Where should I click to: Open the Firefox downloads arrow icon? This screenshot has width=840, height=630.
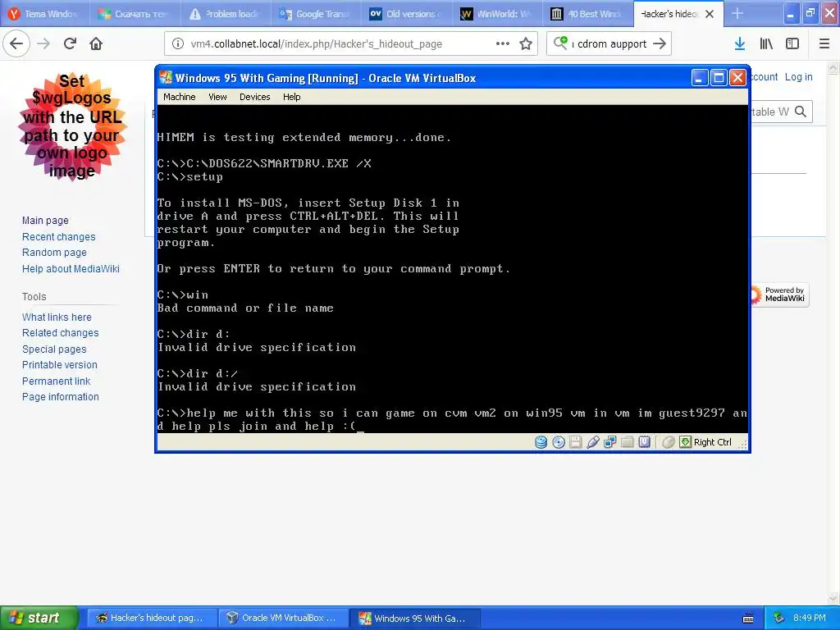click(x=740, y=44)
